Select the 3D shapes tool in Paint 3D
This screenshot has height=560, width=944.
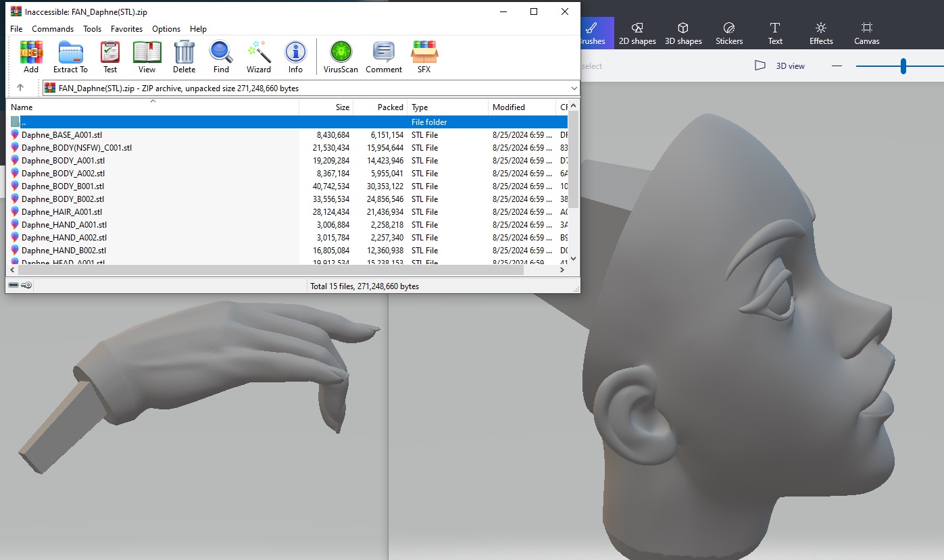[683, 33]
